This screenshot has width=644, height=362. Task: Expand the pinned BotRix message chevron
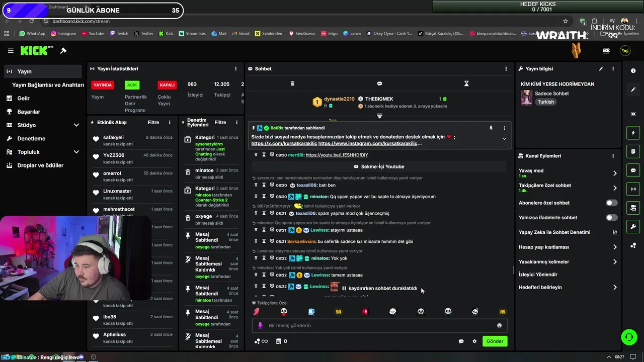click(504, 139)
